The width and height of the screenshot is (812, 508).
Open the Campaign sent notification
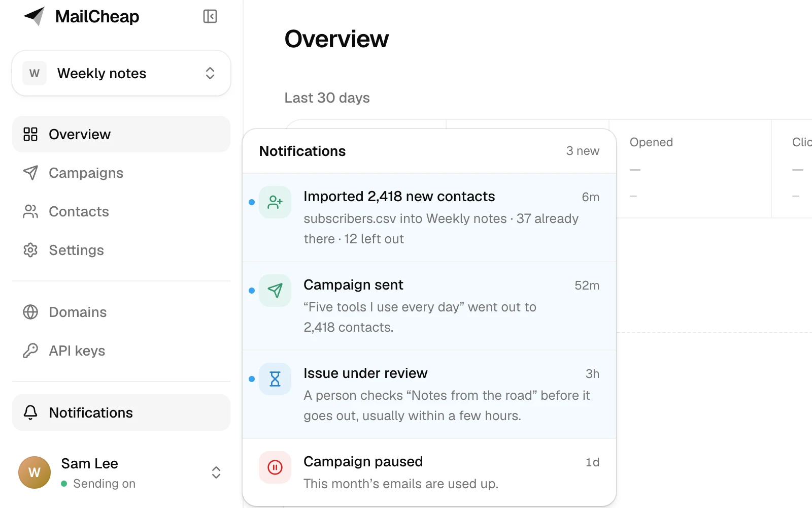[429, 306]
